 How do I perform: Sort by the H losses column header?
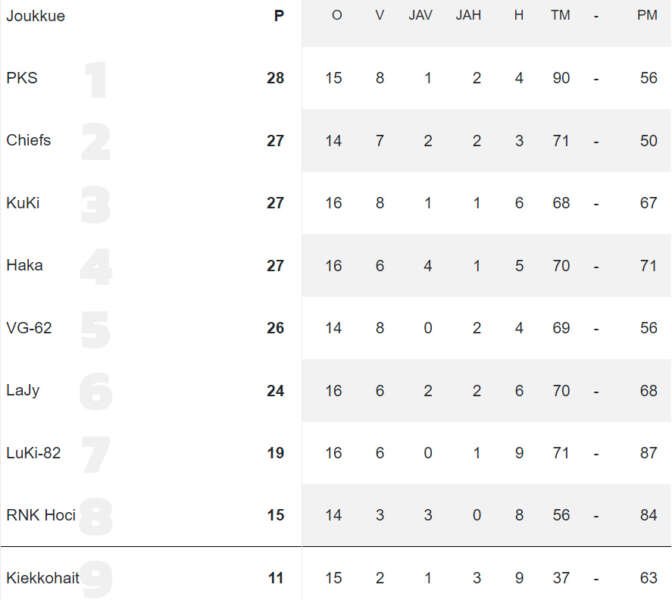[519, 15]
